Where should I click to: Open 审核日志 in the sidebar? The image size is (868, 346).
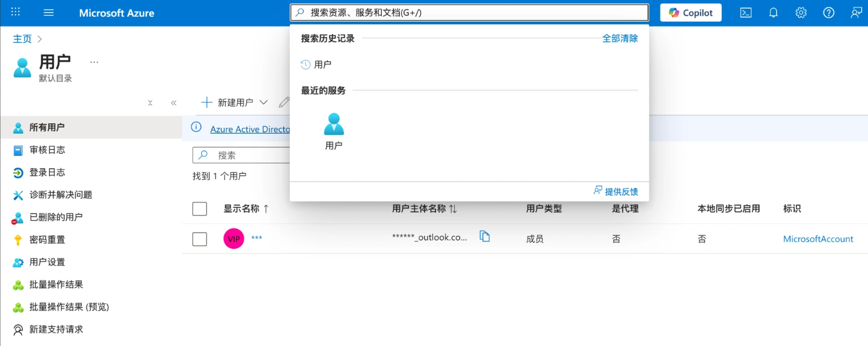pos(47,150)
